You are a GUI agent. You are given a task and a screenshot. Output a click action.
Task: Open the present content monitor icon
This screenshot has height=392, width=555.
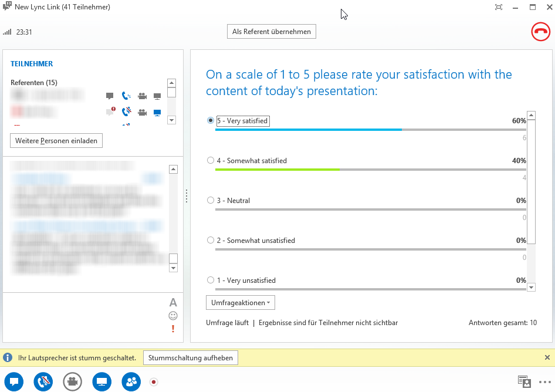[102, 381]
